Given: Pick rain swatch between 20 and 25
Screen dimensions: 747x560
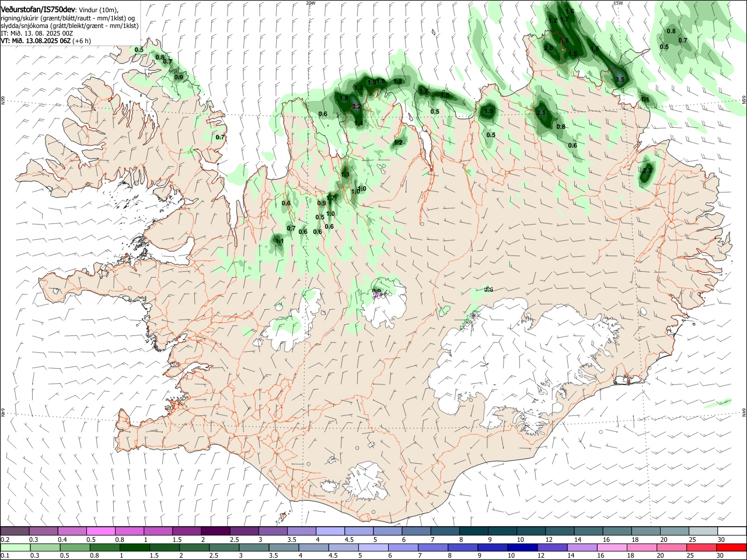Looking at the screenshot, I should 671,547.
